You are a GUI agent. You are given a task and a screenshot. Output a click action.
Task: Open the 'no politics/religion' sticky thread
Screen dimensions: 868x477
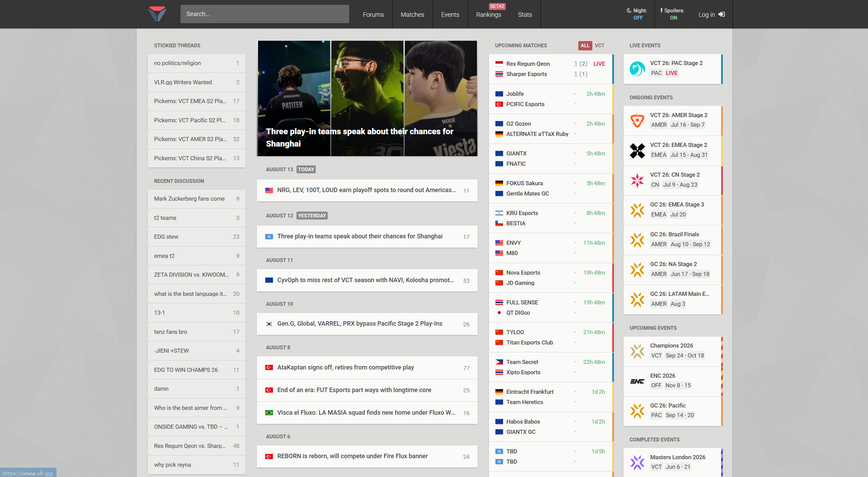pyautogui.click(x=197, y=63)
